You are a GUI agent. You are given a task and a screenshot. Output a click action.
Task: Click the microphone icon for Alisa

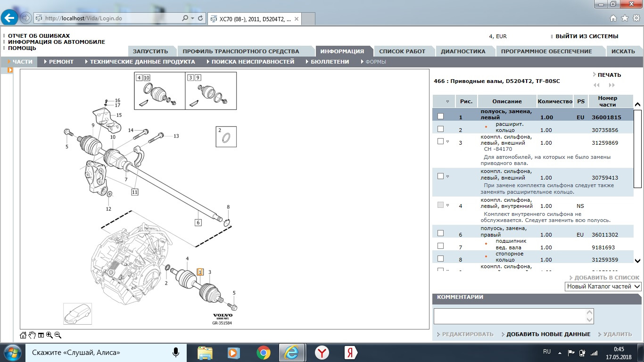point(176,352)
